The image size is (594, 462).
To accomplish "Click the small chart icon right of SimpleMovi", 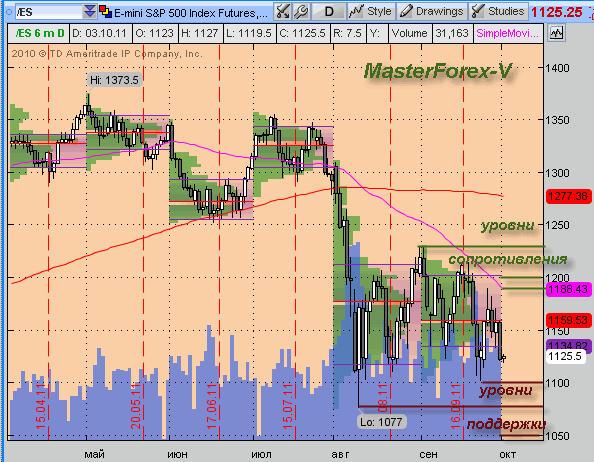I will (556, 33).
